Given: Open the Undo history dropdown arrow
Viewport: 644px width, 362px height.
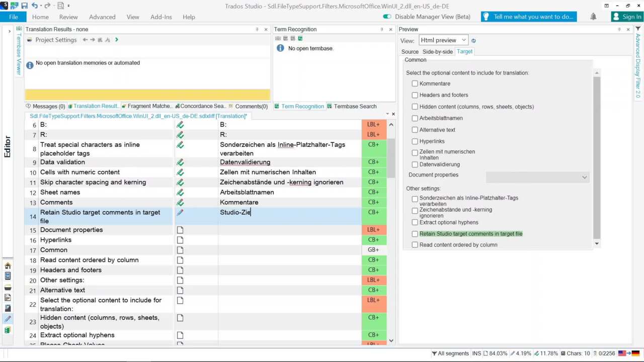Looking at the screenshot, I should pyautogui.click(x=40, y=6).
